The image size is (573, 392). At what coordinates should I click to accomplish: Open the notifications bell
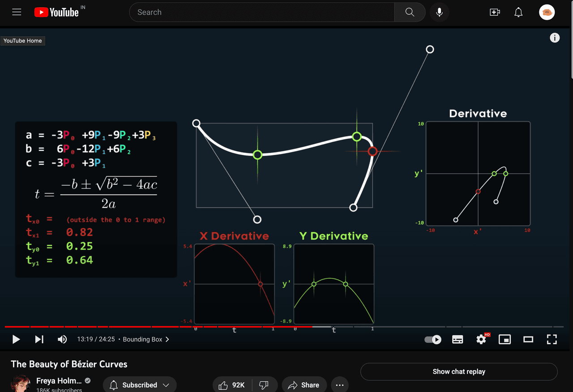(518, 12)
